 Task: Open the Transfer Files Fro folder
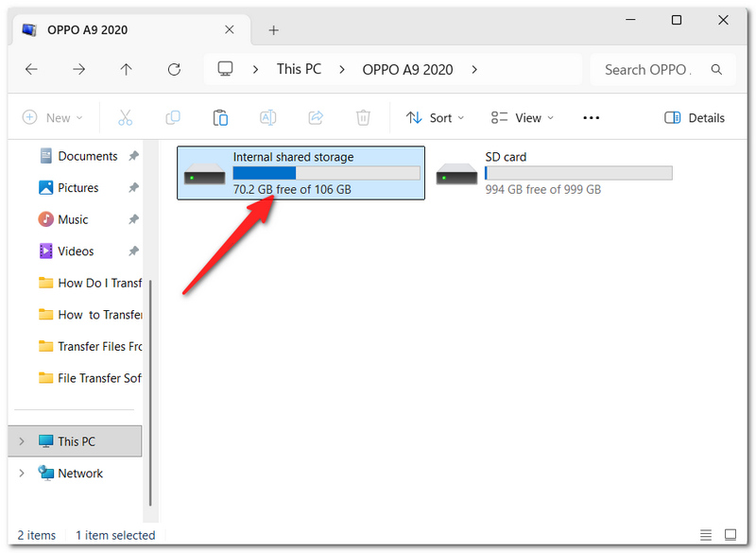[x=90, y=347]
